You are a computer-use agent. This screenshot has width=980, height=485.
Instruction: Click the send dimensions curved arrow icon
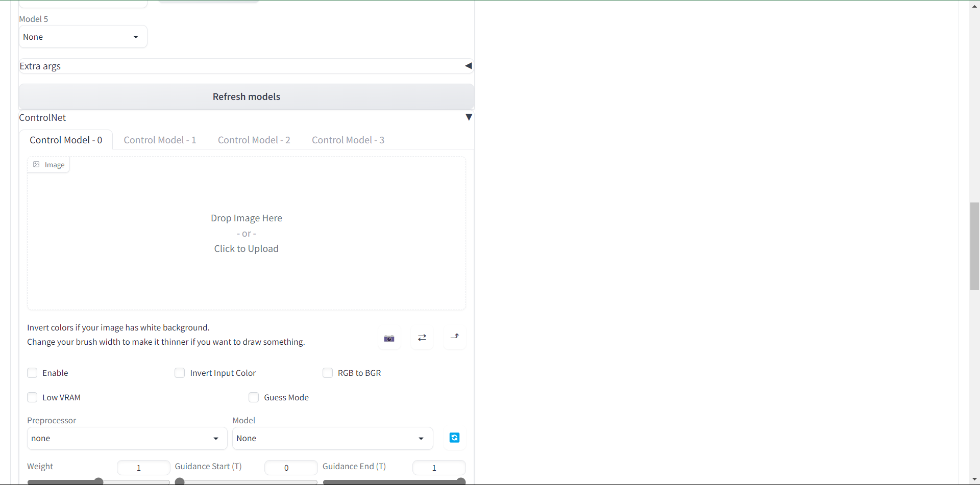(454, 338)
